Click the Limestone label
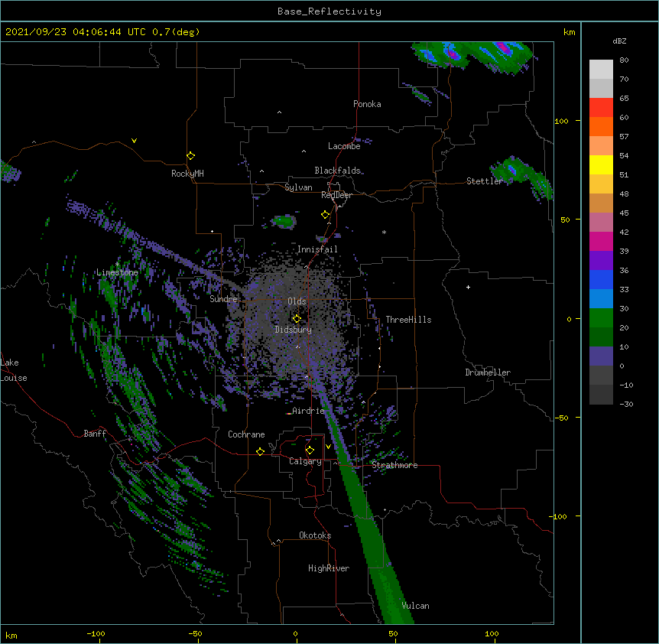This screenshot has height=644, width=659. [x=117, y=272]
